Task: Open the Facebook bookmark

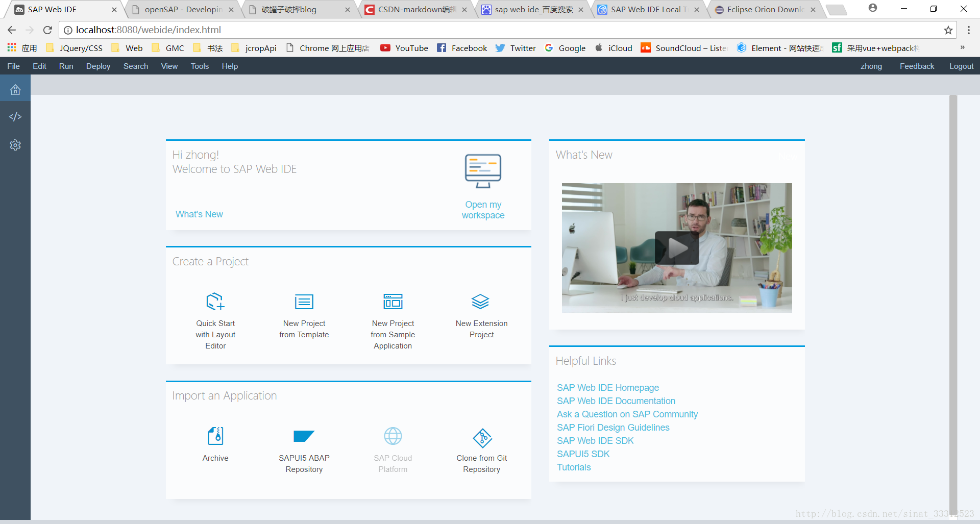Action: [x=462, y=48]
